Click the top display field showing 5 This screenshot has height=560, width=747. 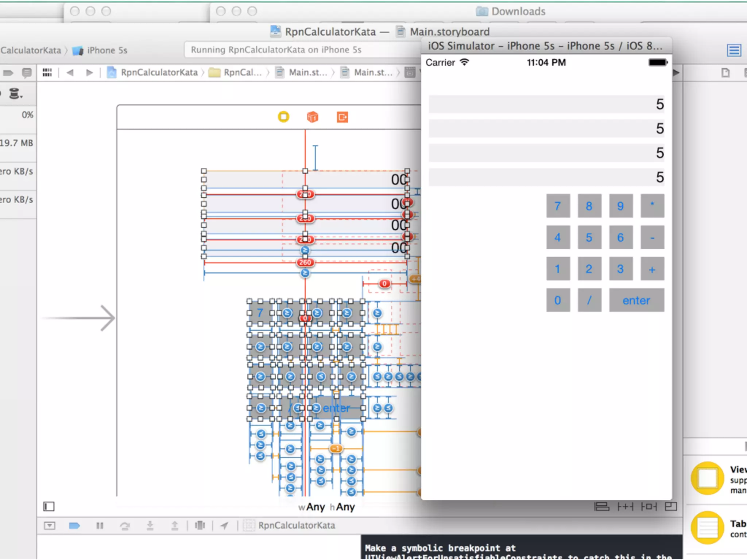[546, 104]
